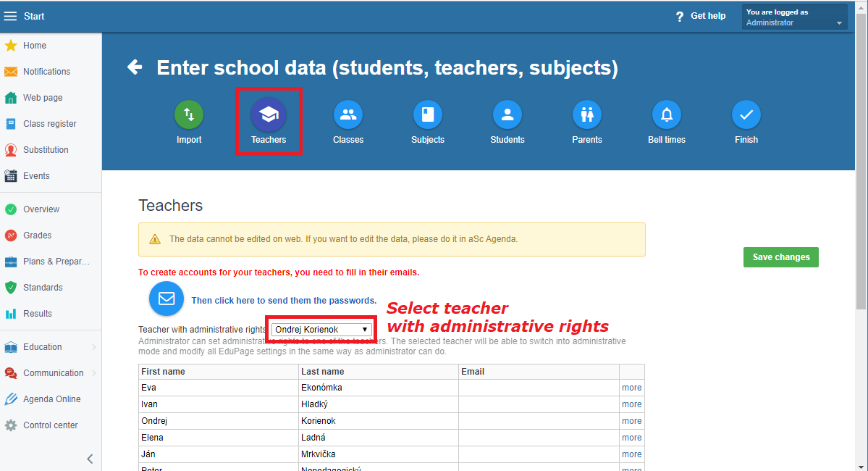Open the Standards shield icon
The image size is (868, 471).
tap(11, 287)
